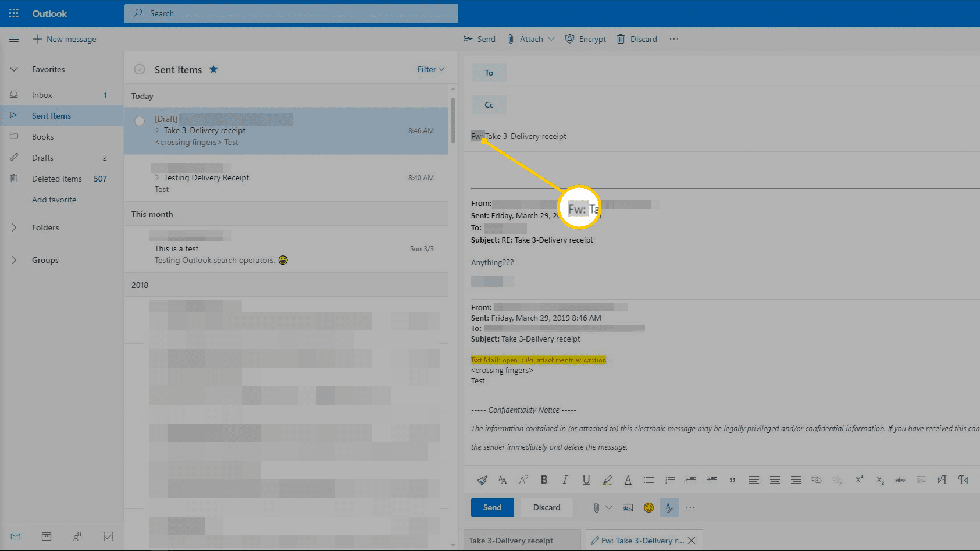
Task: Apply strikethrough formatting
Action: [900, 480]
